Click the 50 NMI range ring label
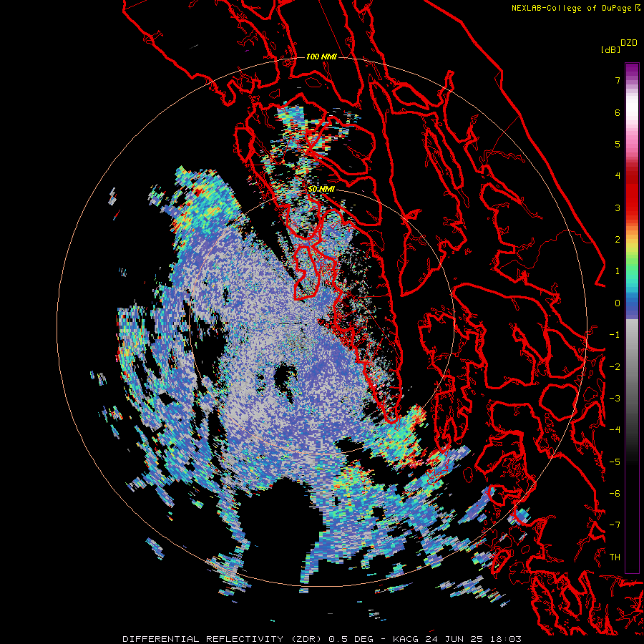 tap(321, 189)
